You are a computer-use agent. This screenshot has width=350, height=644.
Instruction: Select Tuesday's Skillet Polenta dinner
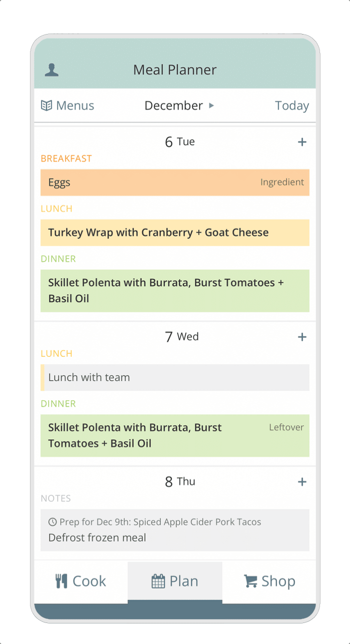(x=175, y=291)
